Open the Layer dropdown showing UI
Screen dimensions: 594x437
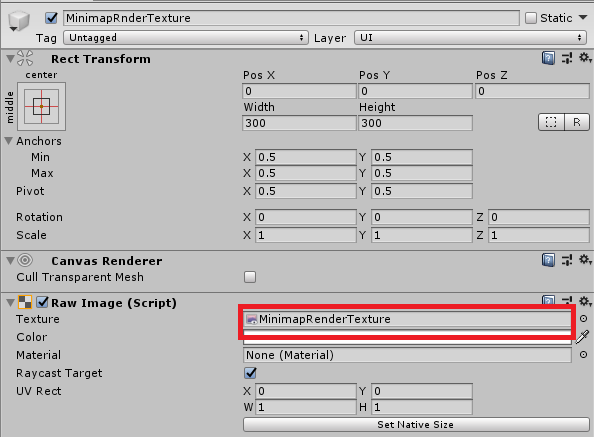click(470, 37)
